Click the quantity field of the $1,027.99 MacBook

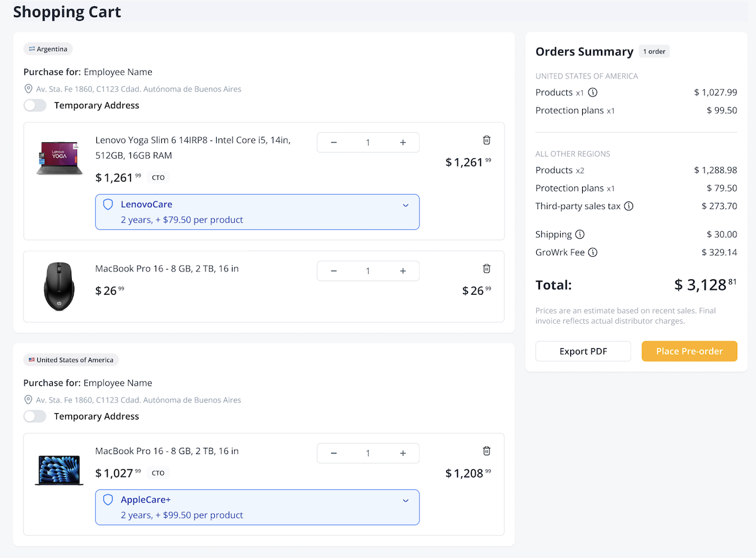(x=368, y=453)
